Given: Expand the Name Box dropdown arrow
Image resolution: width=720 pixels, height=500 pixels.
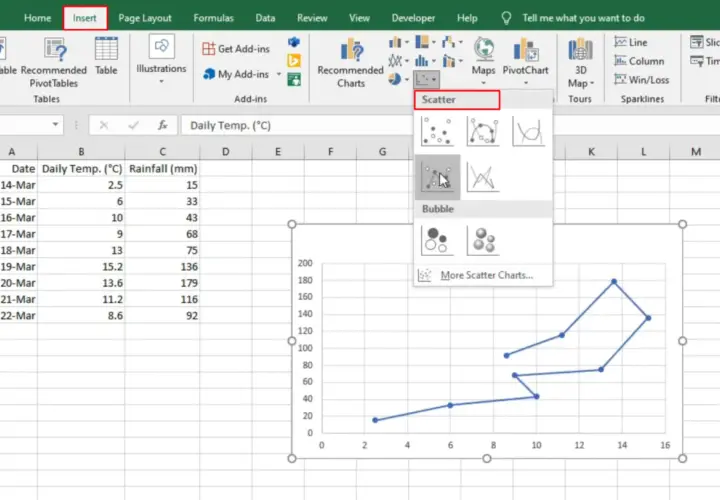Looking at the screenshot, I should pyautogui.click(x=55, y=124).
